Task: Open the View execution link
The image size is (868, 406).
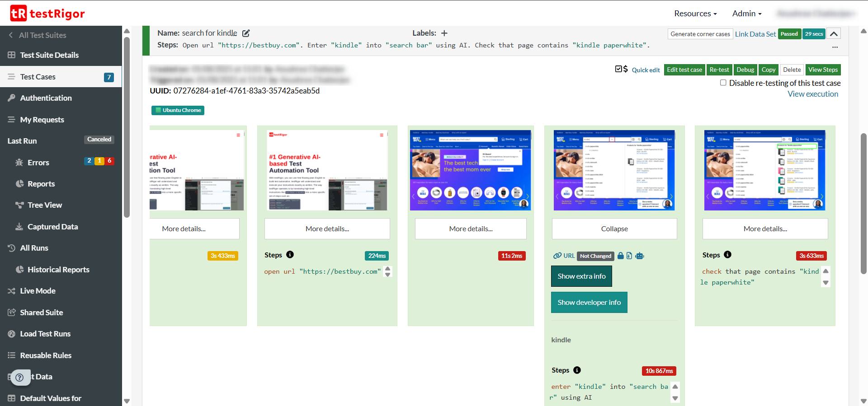Action: [812, 94]
